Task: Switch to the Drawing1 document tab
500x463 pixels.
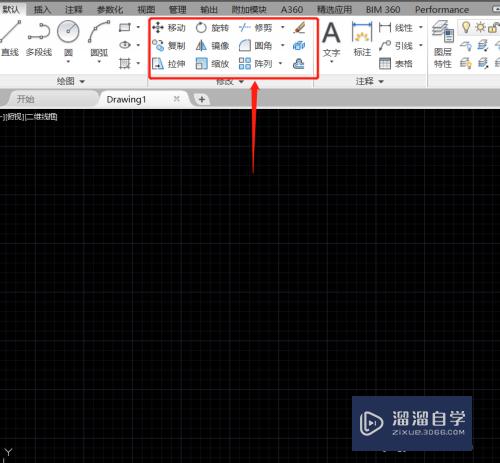Action: click(x=126, y=99)
